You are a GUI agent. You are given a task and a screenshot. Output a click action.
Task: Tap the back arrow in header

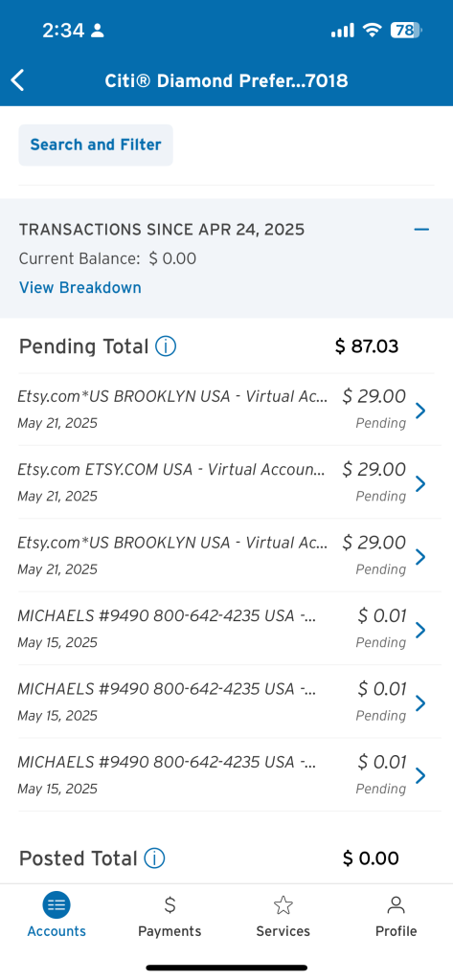pyautogui.click(x=17, y=80)
